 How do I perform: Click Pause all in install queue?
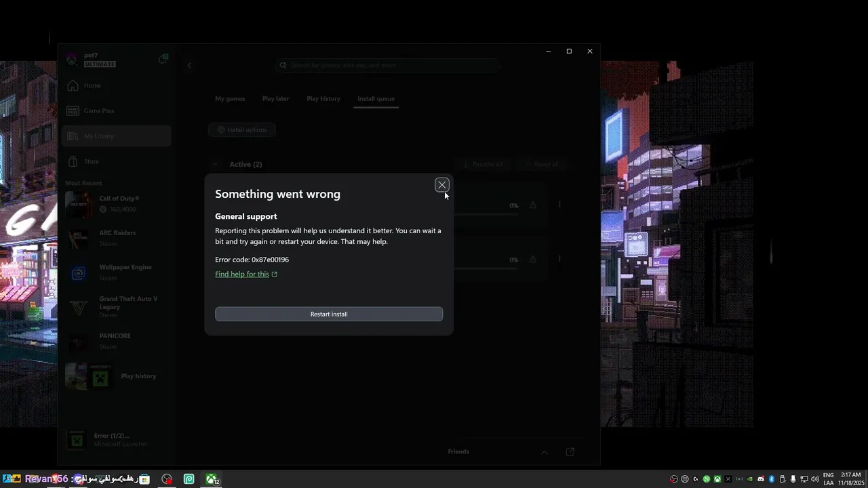click(540, 164)
